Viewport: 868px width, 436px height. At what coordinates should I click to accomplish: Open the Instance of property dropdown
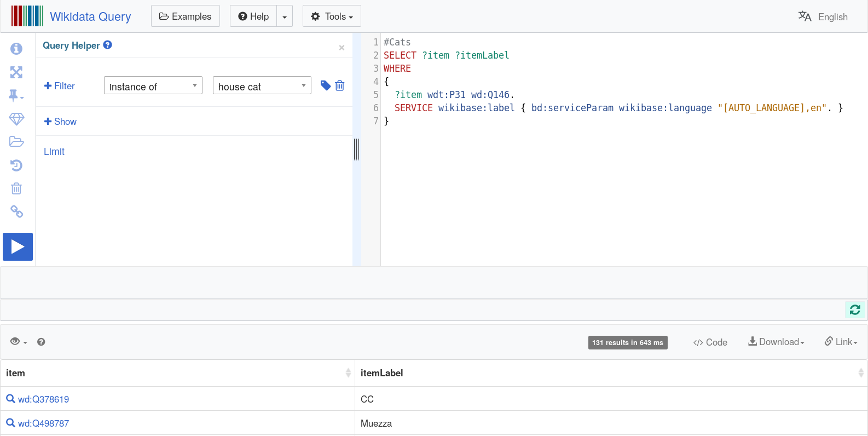[153, 85]
